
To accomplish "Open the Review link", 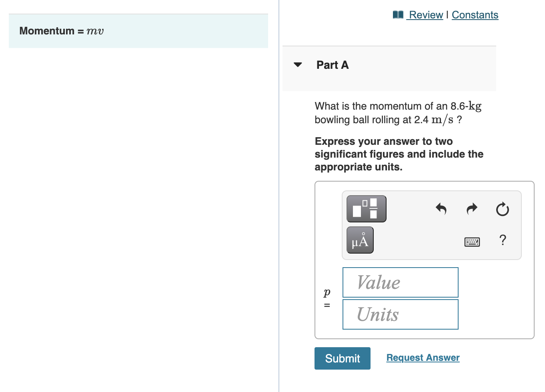I will 426,15.
